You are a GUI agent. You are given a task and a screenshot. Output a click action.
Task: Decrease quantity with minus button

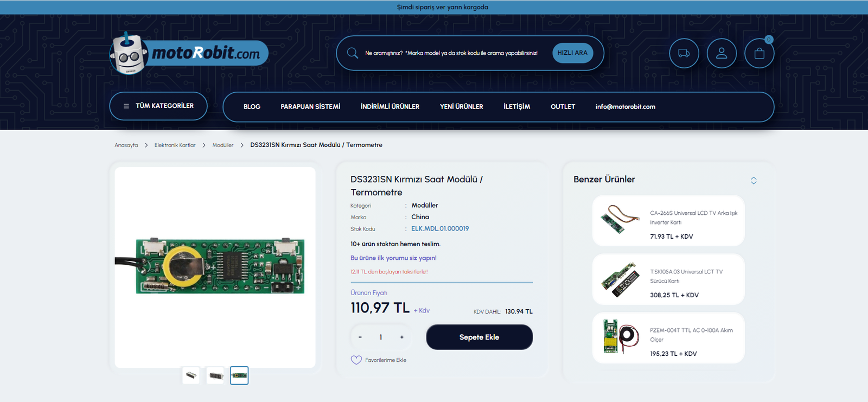click(360, 337)
